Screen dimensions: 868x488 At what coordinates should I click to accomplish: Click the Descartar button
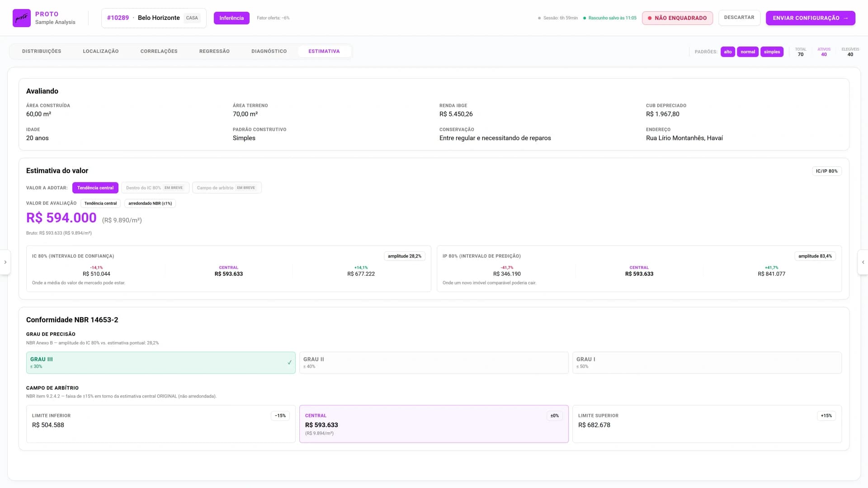pos(739,18)
